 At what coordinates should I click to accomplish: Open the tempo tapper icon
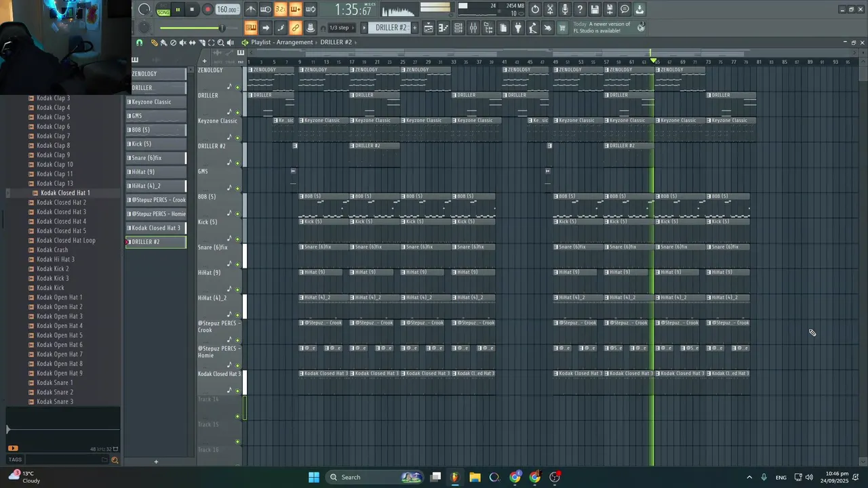pyautogui.click(x=533, y=28)
